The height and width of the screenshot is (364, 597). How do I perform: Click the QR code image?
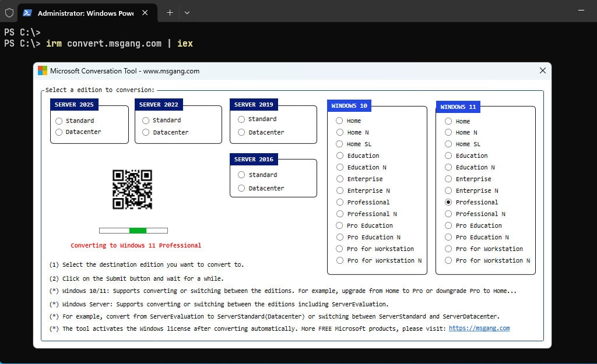(132, 189)
